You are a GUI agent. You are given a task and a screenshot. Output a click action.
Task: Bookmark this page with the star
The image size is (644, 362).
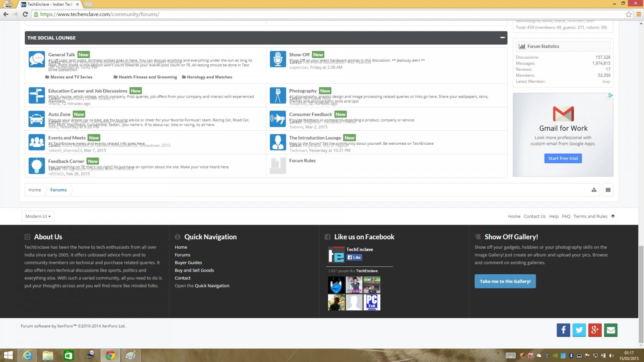pos(629,14)
